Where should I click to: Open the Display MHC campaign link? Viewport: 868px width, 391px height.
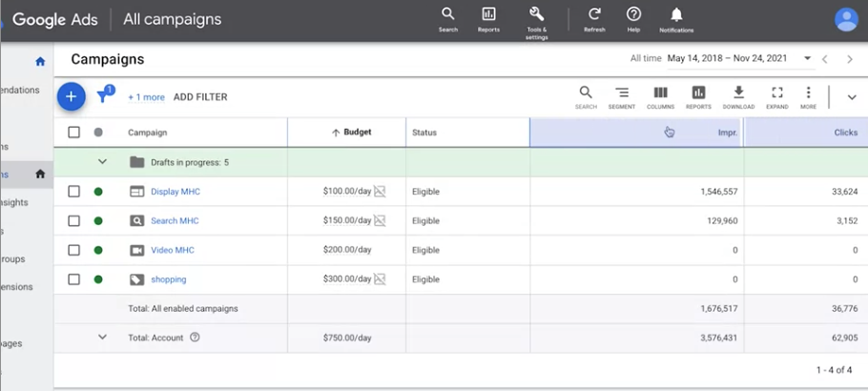[176, 192]
